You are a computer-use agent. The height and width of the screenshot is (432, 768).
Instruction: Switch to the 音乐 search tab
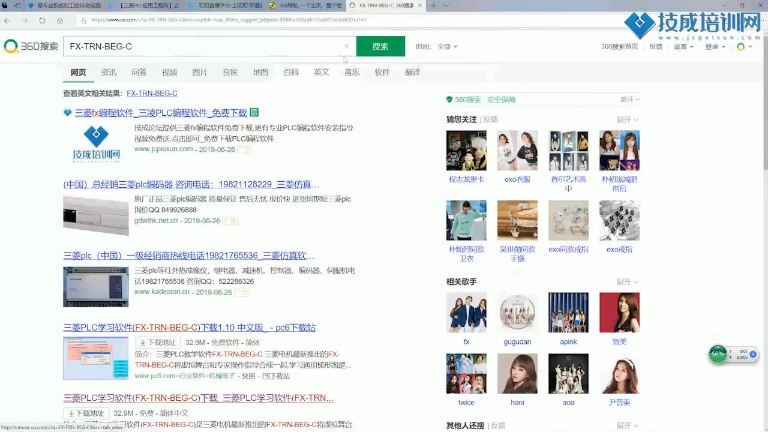click(x=352, y=72)
